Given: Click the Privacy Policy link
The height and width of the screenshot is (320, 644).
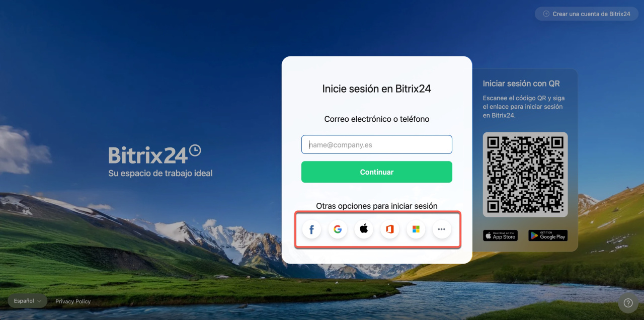Looking at the screenshot, I should 73,301.
